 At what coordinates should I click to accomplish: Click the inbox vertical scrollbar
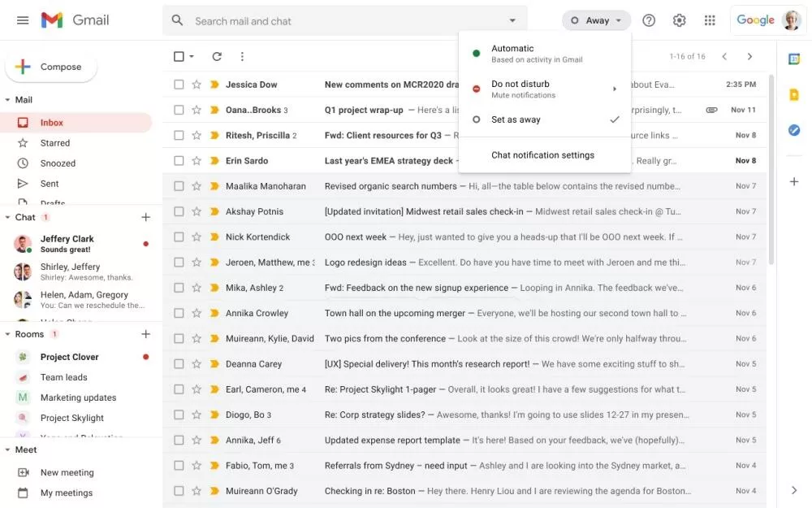[771, 170]
